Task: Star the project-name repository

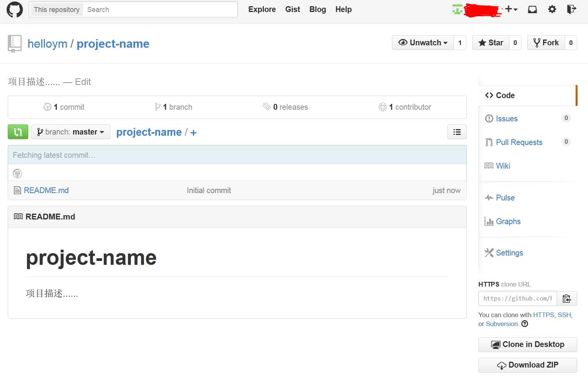Action: pos(491,43)
